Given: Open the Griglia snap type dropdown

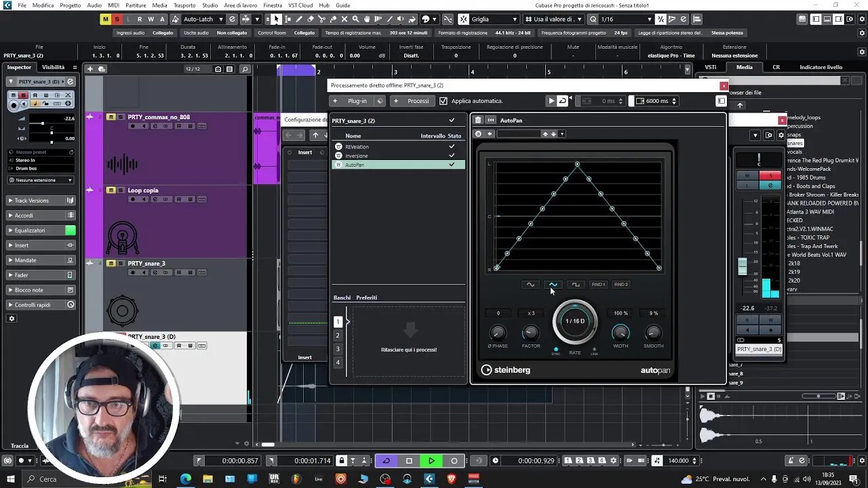Looking at the screenshot, I should click(494, 19).
